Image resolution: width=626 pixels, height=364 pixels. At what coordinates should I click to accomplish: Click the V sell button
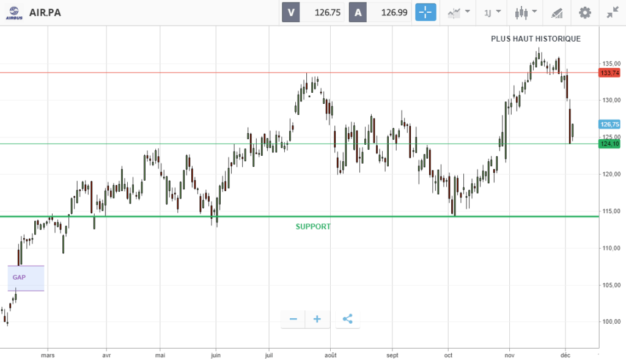tap(291, 12)
